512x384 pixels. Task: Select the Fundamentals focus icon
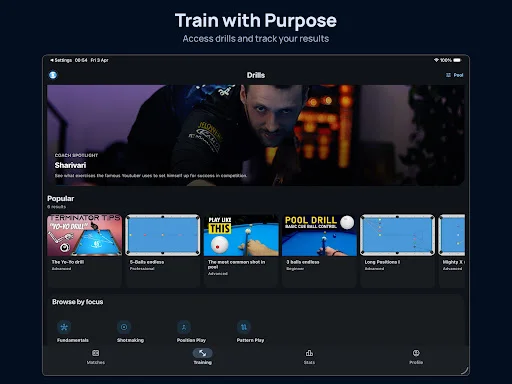[64, 327]
